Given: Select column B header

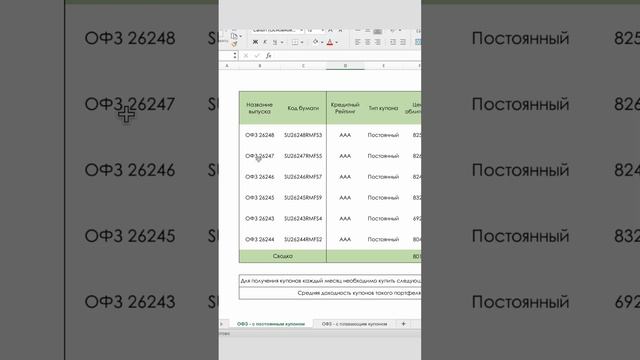Looking at the screenshot, I should click(x=260, y=66).
